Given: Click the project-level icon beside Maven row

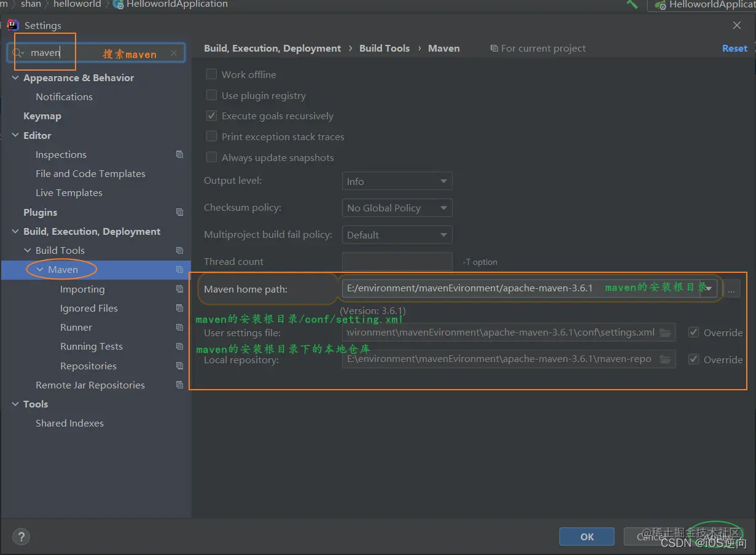Looking at the screenshot, I should 179,269.
